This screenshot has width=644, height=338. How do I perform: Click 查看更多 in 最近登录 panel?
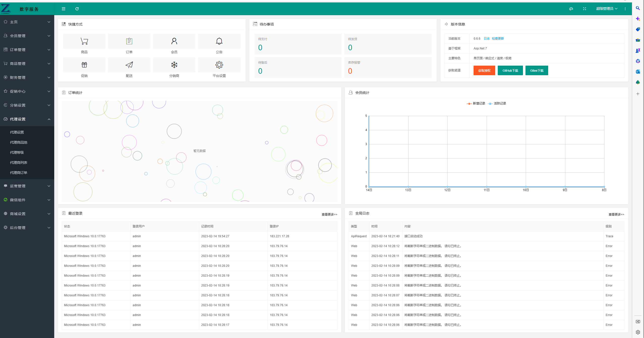click(329, 215)
